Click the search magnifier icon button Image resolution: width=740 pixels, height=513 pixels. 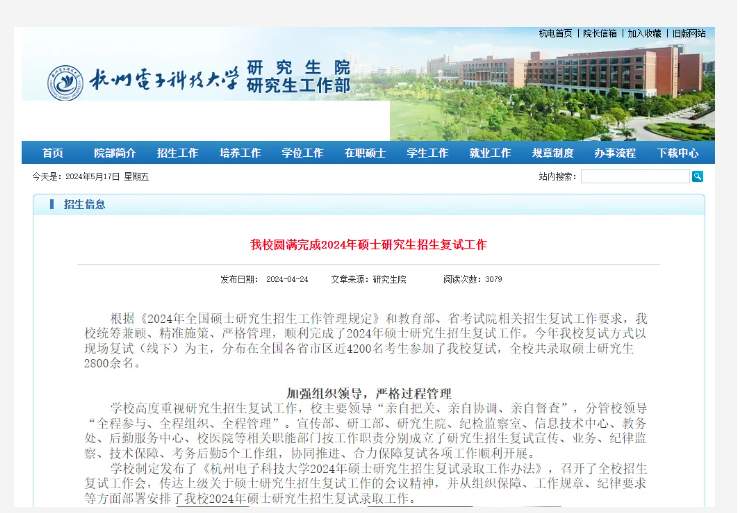click(x=697, y=176)
